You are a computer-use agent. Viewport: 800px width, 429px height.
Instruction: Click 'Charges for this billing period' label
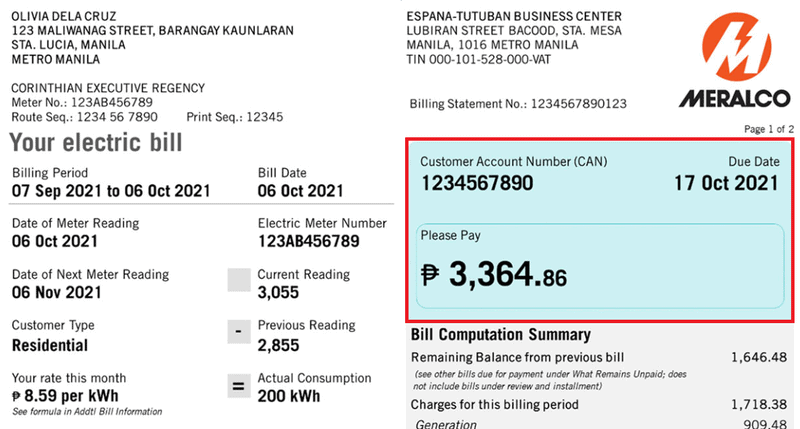(495, 405)
